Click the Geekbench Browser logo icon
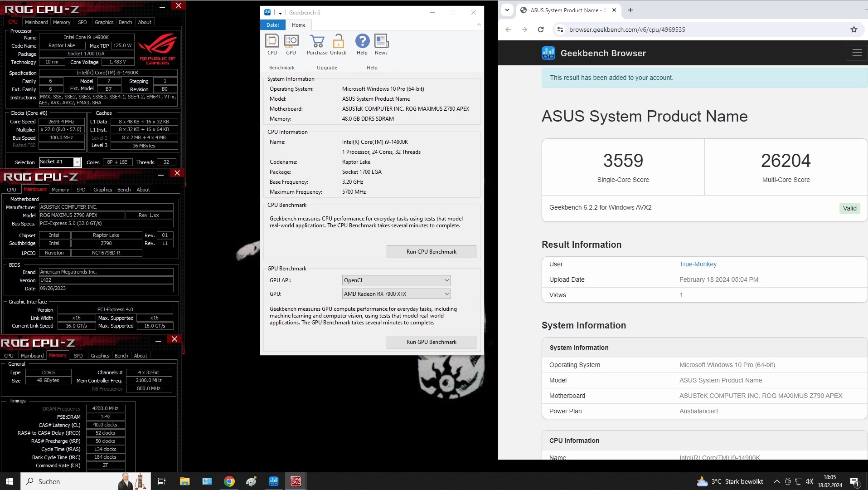 point(548,53)
